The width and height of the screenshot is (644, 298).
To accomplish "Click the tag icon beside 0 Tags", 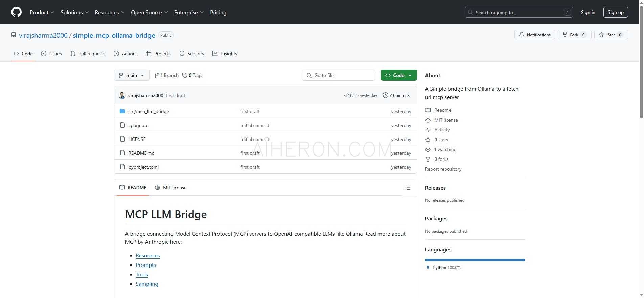I will (185, 75).
